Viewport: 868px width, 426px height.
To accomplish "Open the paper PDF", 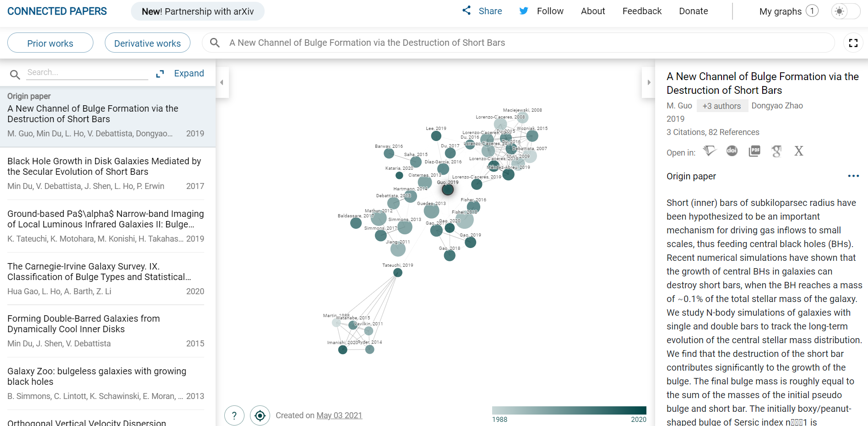I will click(x=754, y=151).
